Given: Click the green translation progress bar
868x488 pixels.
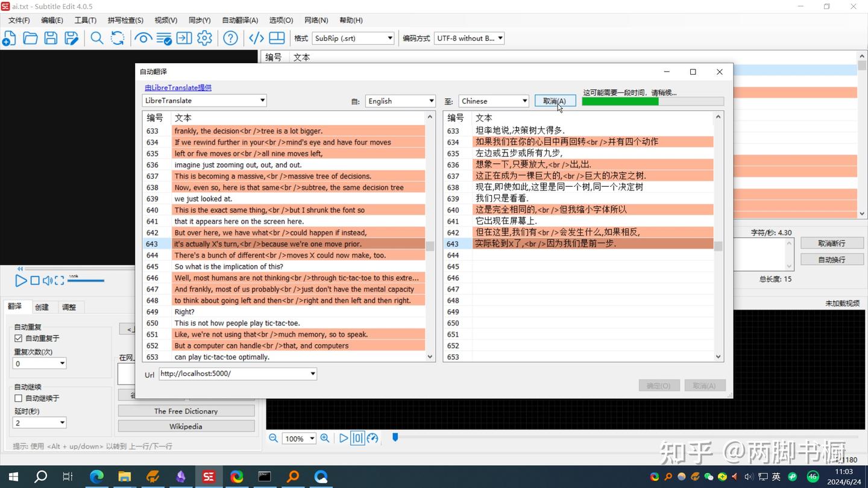Looking at the screenshot, I should (x=653, y=101).
